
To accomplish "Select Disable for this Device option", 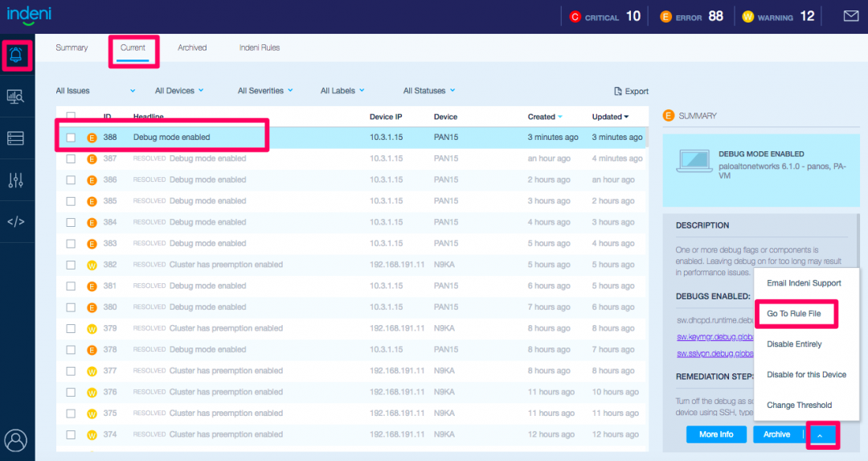I will click(x=806, y=375).
